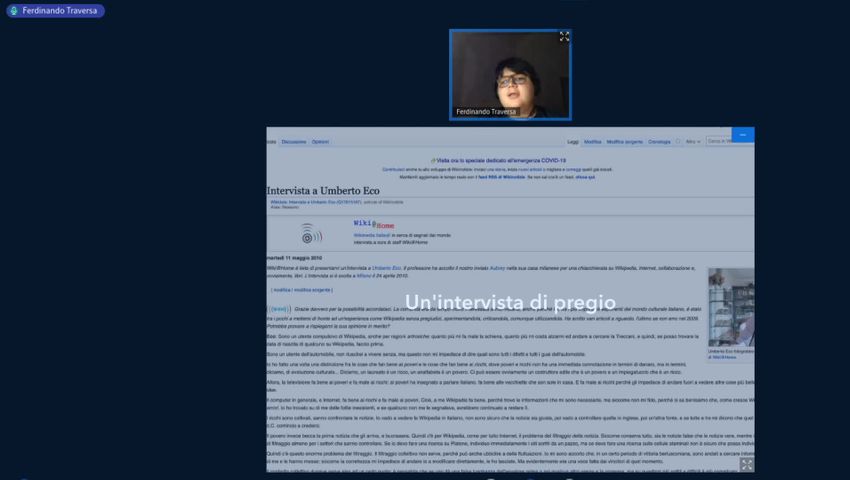Click the Wiki@Home signal waves icon
The height and width of the screenshot is (480, 850).
(x=311, y=233)
